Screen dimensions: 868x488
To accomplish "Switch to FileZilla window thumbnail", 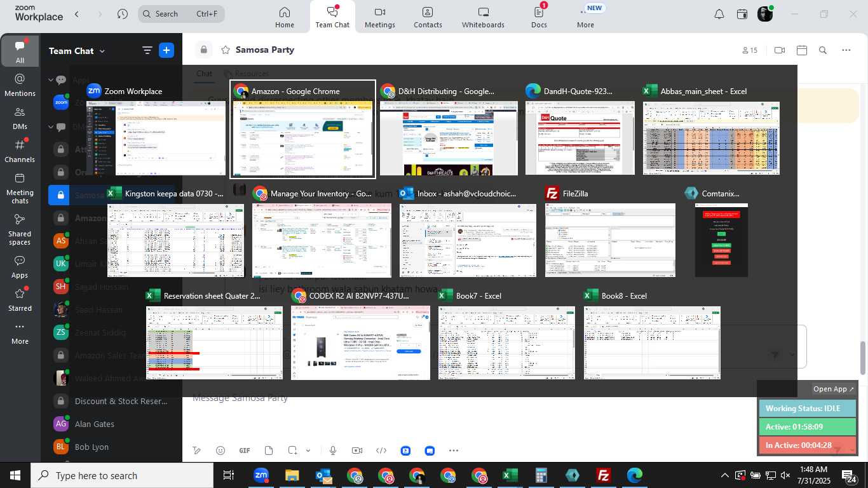I will (x=610, y=233).
